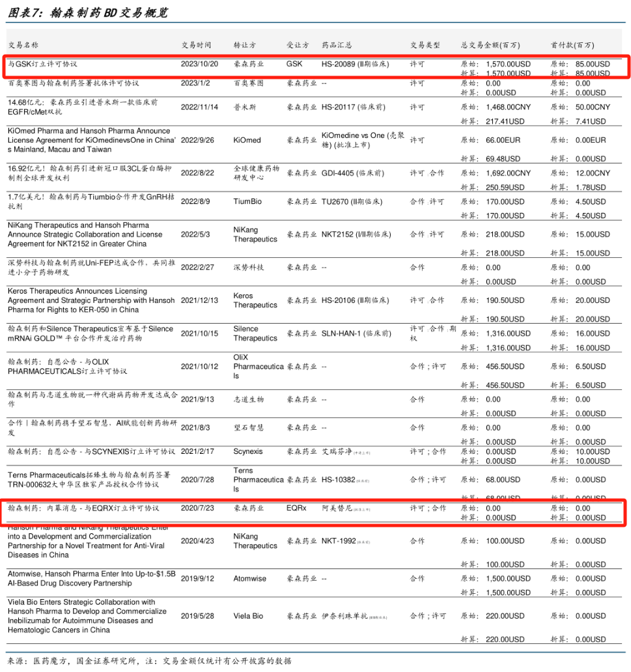Click 望石智慧 in the 转让方 column
Screen dimensions: 631x672
click(x=249, y=428)
